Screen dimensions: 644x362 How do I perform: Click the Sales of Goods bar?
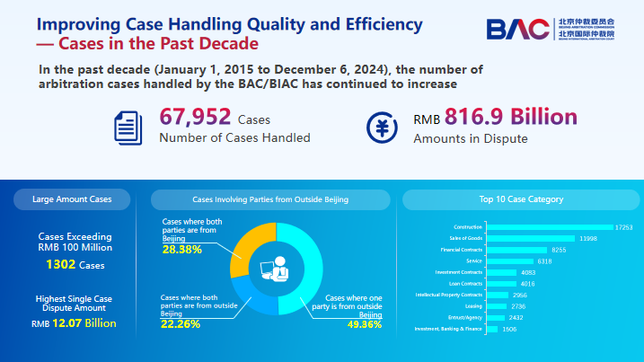(531, 238)
